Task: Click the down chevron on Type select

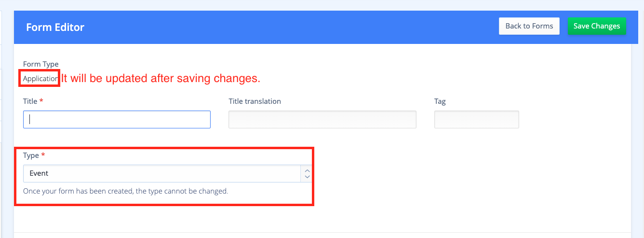Action: click(x=307, y=177)
